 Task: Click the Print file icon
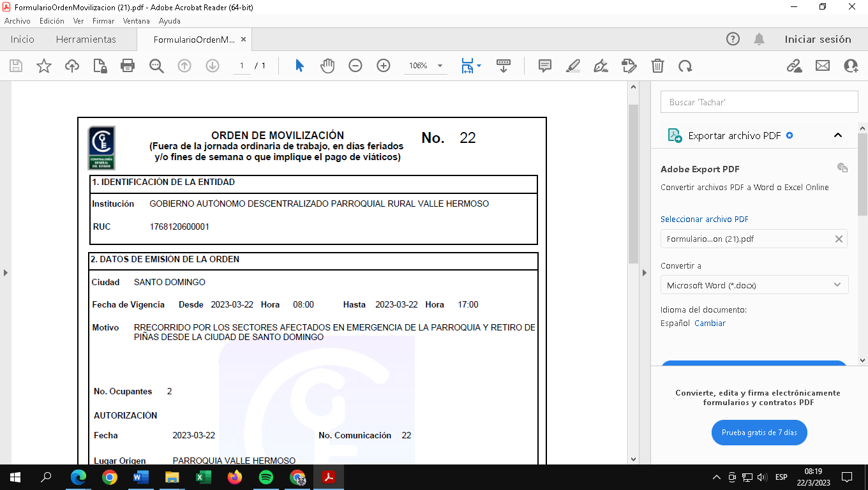point(128,66)
